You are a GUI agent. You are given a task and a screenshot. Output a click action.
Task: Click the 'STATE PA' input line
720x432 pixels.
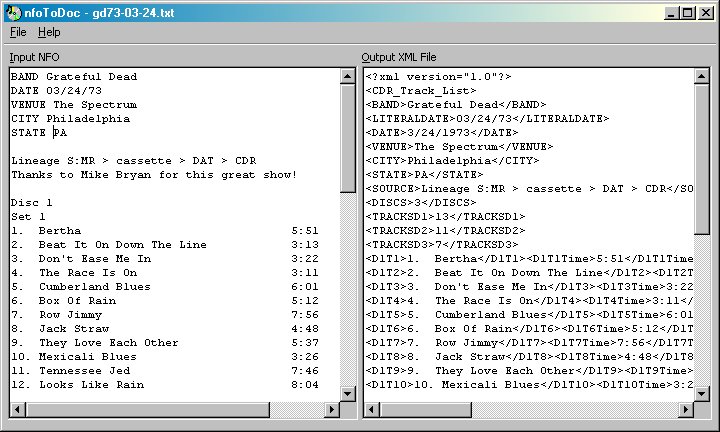[x=39, y=133]
